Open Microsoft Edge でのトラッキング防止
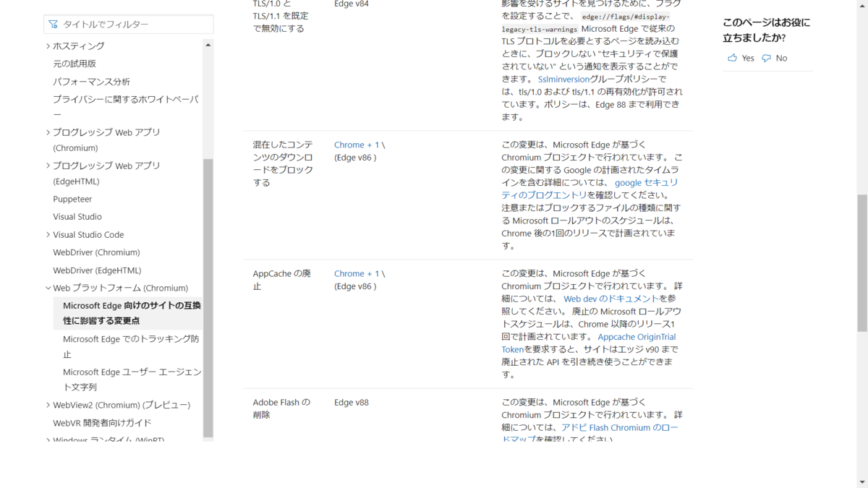This screenshot has height=488, width=868. pos(131,346)
